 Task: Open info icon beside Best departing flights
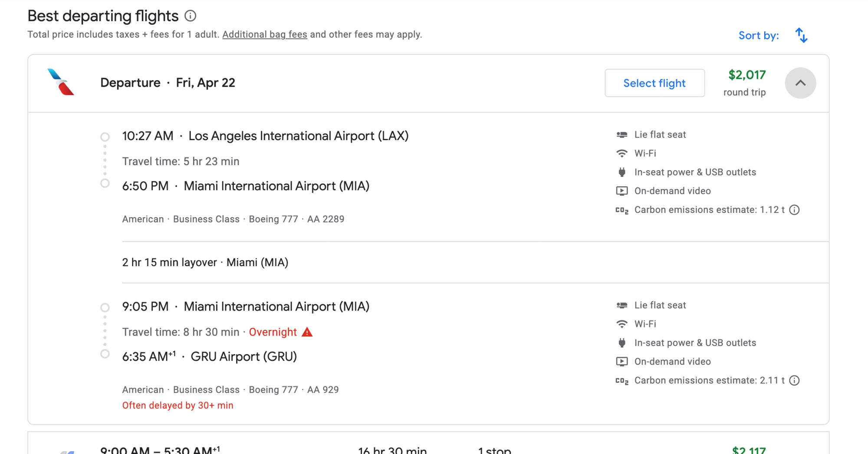click(190, 16)
